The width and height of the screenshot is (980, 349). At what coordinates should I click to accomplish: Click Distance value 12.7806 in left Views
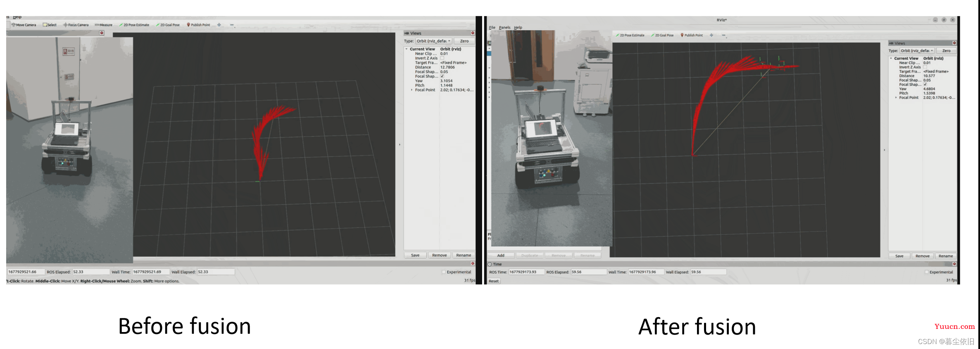point(447,67)
